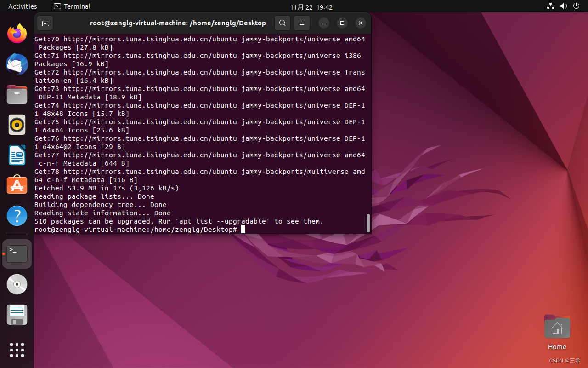This screenshot has height=368, width=588.
Task: Launch Rhythmbox music player
Action: (17, 124)
